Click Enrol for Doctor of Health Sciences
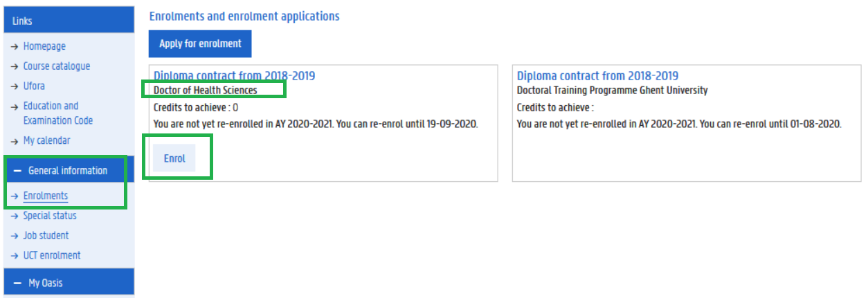 tap(174, 158)
